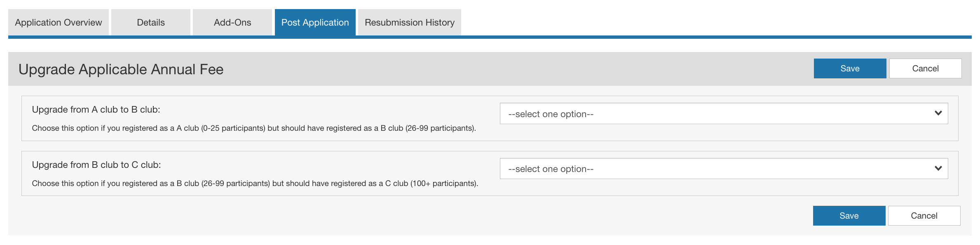View the Resubmission History tab
This screenshot has width=980, height=245.
(409, 23)
